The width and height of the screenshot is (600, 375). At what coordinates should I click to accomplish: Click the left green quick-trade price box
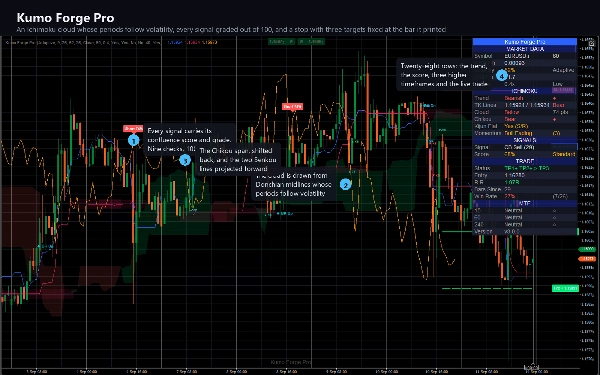click(281, 41)
